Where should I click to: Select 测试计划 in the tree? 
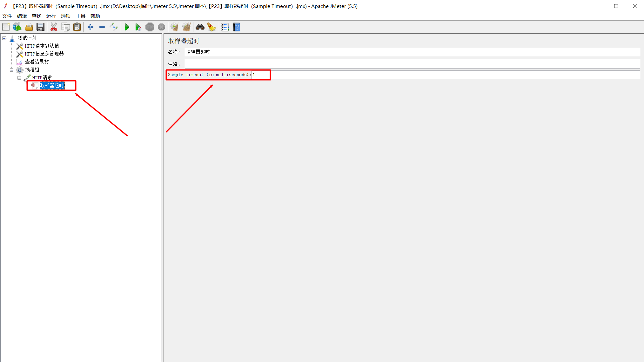27,38
